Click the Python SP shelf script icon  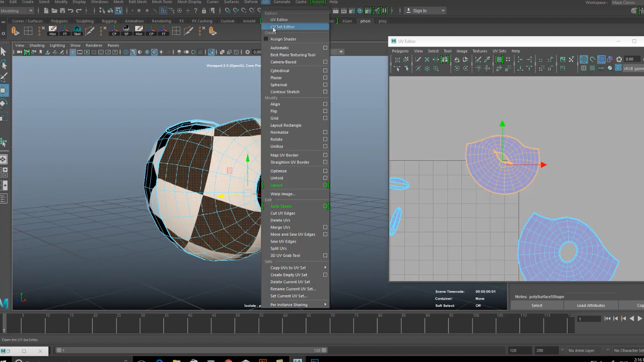tap(126, 31)
